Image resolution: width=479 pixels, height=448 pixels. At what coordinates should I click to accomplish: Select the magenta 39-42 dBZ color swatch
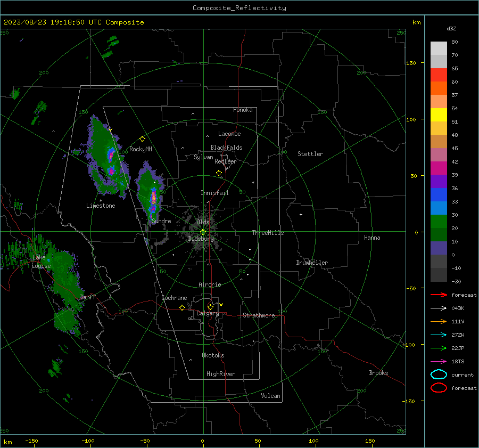439,168
